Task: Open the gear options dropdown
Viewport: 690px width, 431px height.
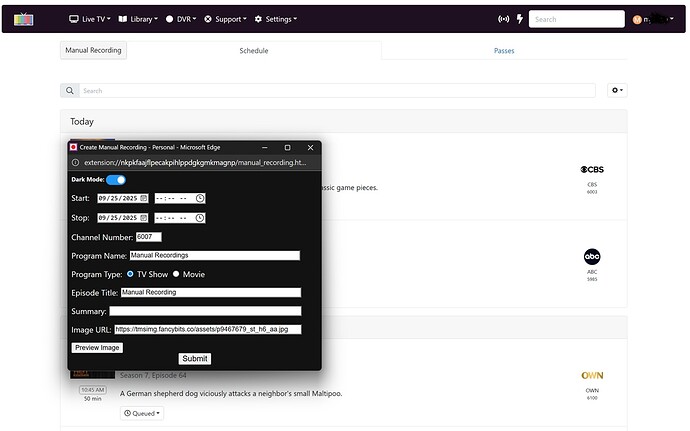Action: (x=617, y=91)
